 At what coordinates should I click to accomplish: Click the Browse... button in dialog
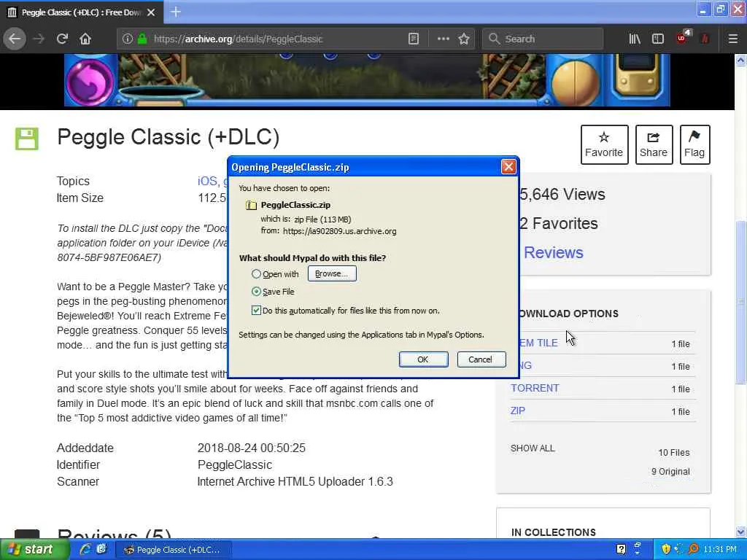[332, 274]
